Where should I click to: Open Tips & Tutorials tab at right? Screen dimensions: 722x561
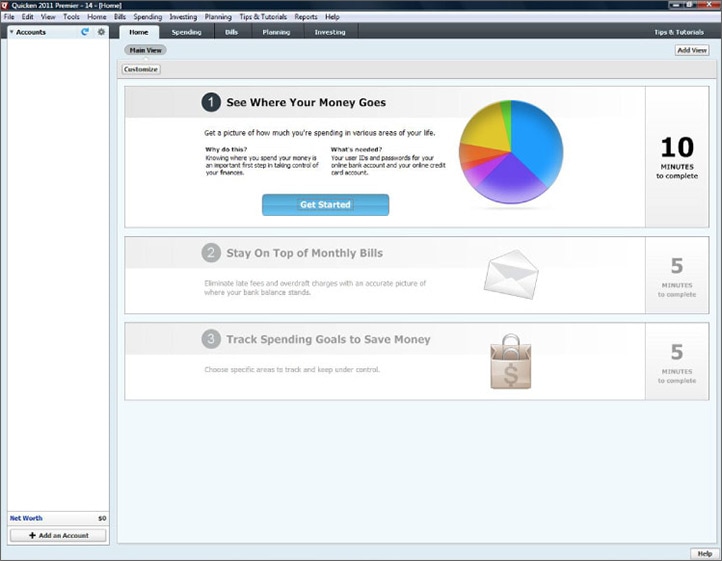coord(679,32)
